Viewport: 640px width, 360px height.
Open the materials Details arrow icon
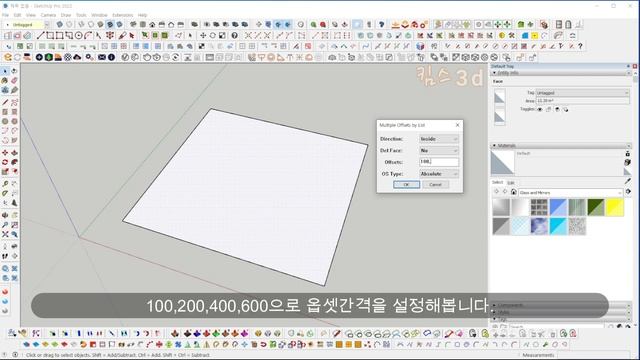(x=628, y=192)
